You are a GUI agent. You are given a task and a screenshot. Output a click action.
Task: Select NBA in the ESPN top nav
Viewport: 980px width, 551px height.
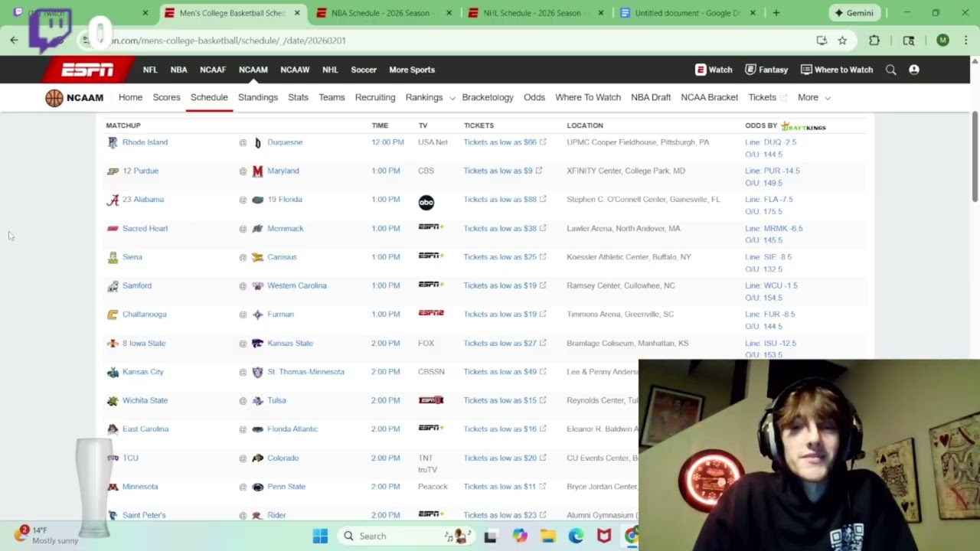click(178, 70)
